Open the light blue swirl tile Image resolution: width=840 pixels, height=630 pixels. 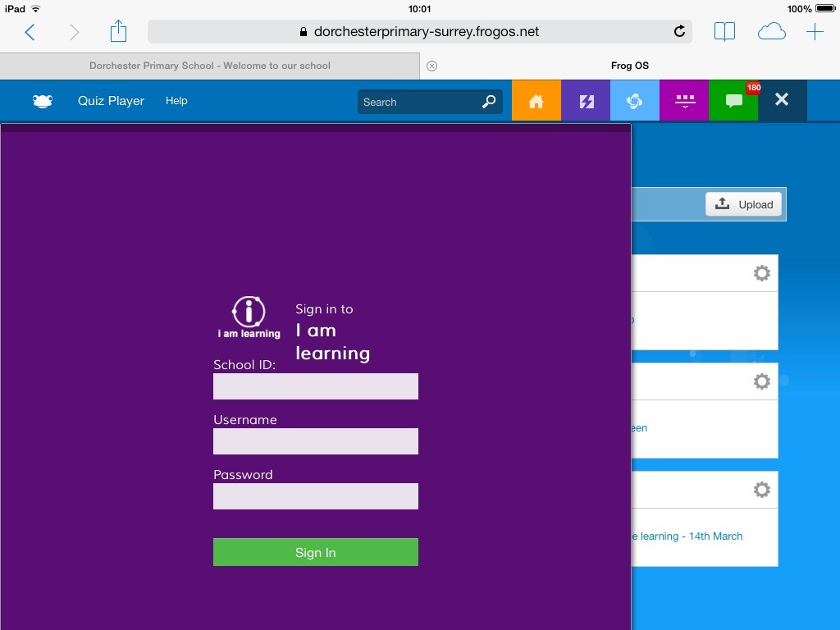635,100
